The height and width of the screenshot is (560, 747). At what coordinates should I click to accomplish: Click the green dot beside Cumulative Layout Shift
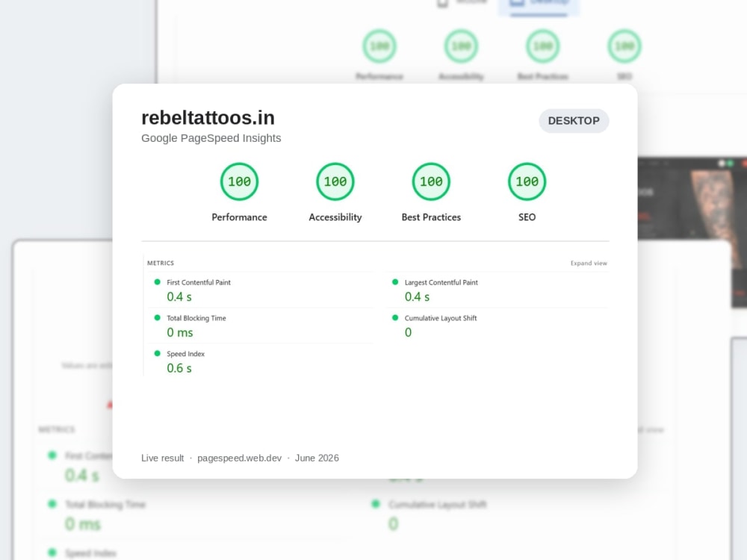[x=395, y=317]
